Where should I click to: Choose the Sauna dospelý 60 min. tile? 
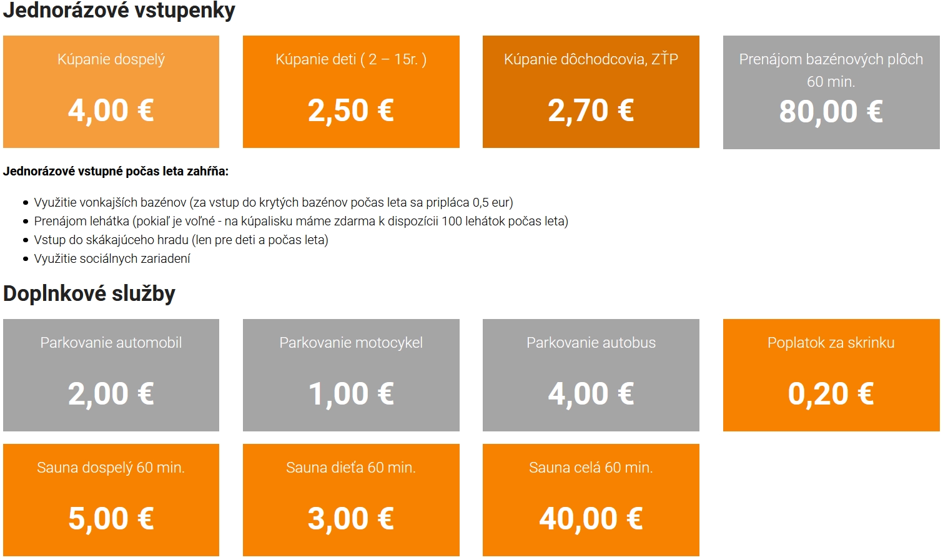click(111, 500)
